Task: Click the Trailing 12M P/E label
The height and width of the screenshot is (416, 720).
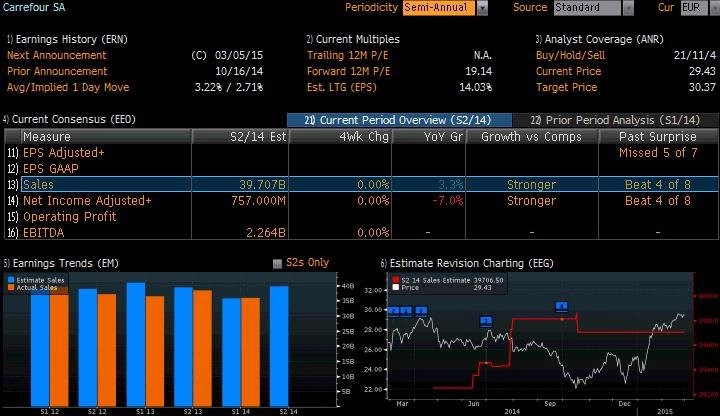Action: point(348,55)
